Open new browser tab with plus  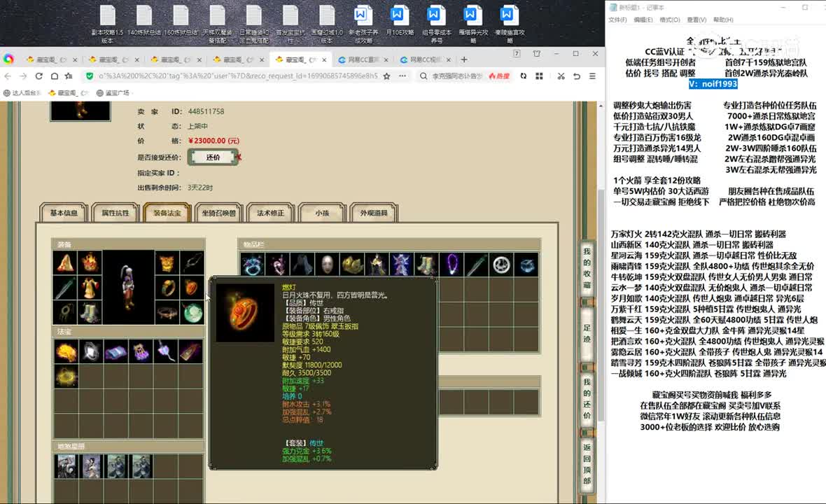tap(463, 59)
